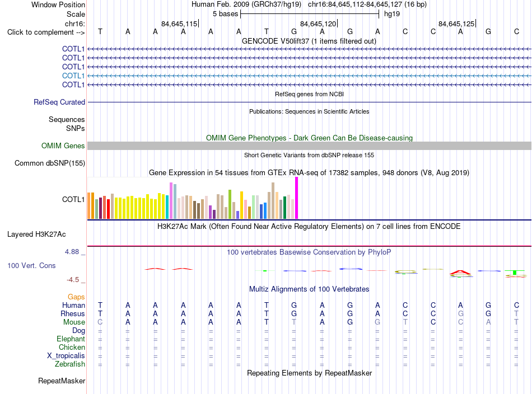The width and height of the screenshot is (532, 394).
Task: Click the 100 Vert. Cons label
Action: click(31, 265)
